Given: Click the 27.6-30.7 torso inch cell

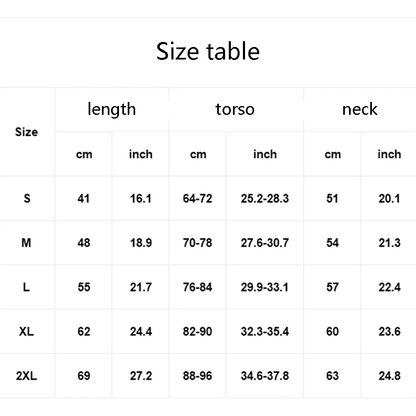Looking at the screenshot, I should point(265,243).
